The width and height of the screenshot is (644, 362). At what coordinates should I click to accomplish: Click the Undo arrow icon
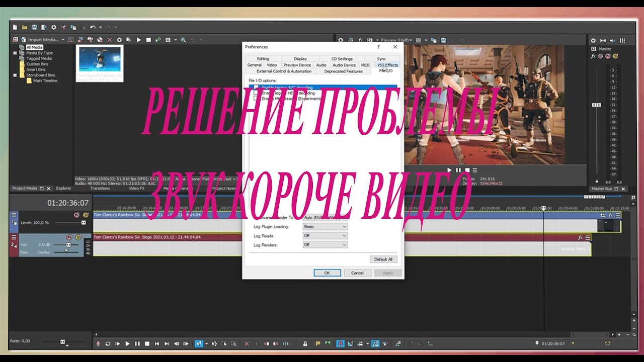(x=93, y=27)
